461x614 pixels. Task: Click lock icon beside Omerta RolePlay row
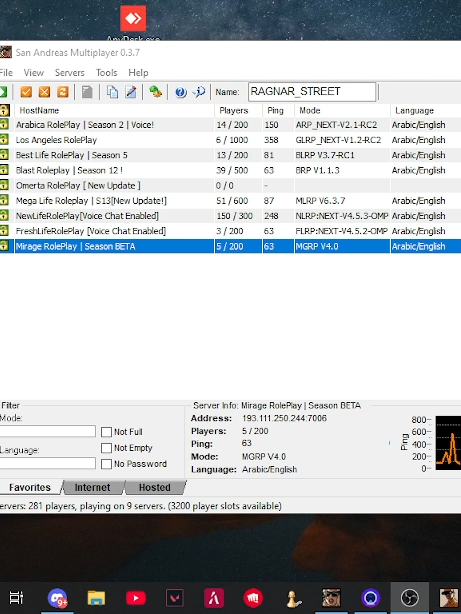[x=4, y=185]
